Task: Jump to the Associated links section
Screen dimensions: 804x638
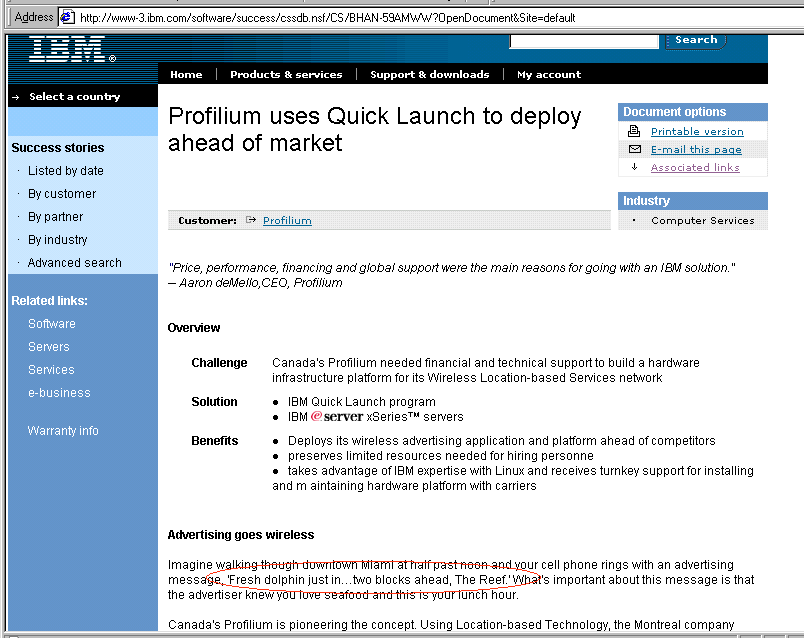Action: point(695,167)
